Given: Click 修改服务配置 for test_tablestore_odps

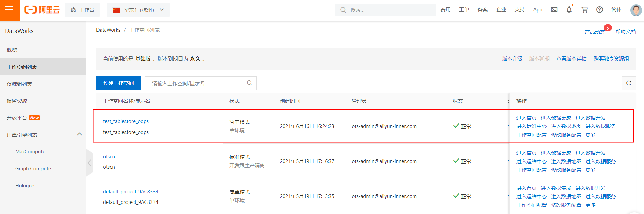Looking at the screenshot, I should coord(566,135).
